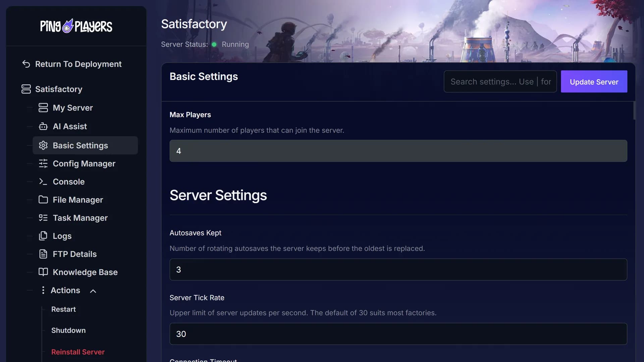Click the Ping Players logo
644x362 pixels.
point(76,26)
